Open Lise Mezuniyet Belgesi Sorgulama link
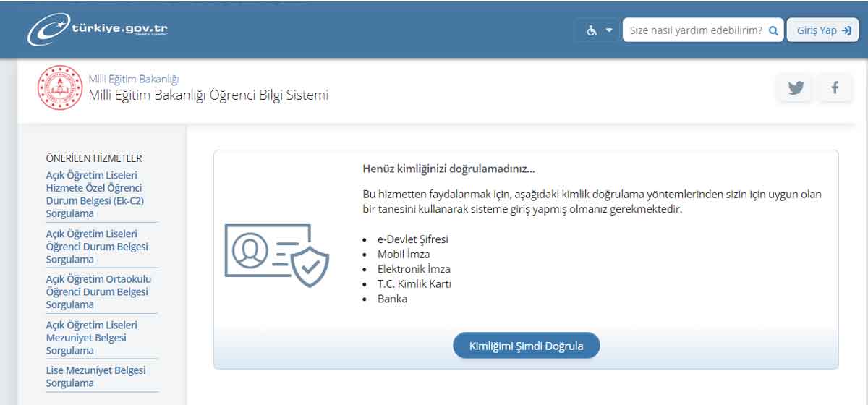868x405 pixels. 95,376
